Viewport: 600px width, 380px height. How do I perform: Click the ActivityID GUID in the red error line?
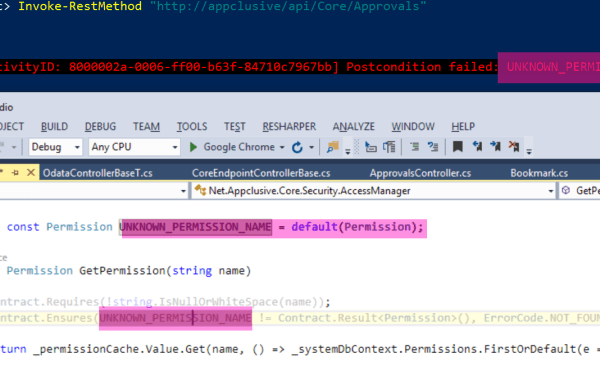click(201, 67)
